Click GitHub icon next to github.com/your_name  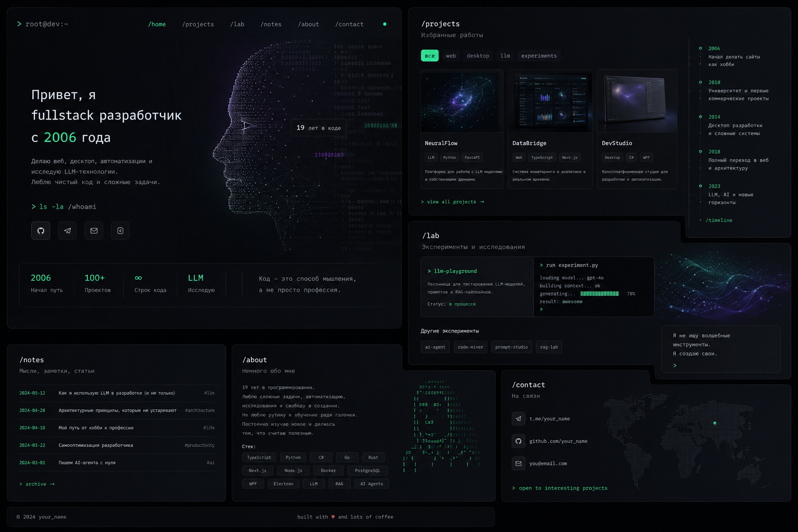click(x=518, y=441)
